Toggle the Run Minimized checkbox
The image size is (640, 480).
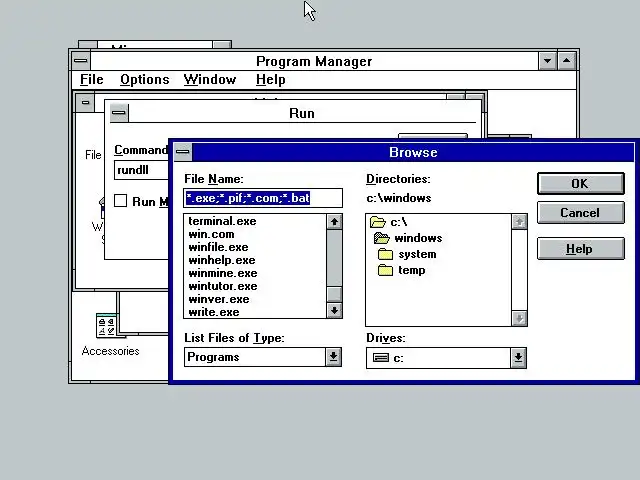pyautogui.click(x=120, y=201)
